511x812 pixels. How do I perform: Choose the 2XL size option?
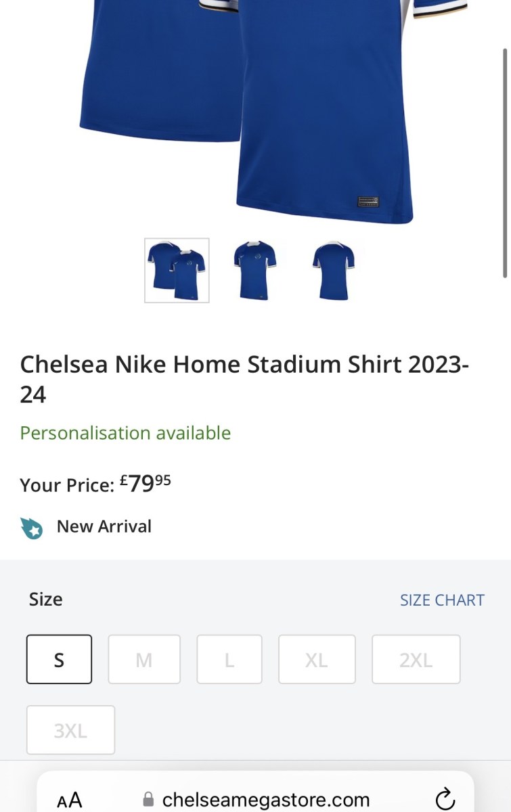[x=416, y=659]
